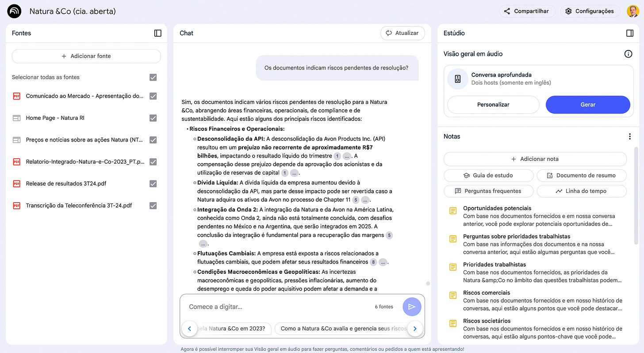Create a Guia de estudo
The height and width of the screenshot is (353, 644).
click(x=488, y=176)
